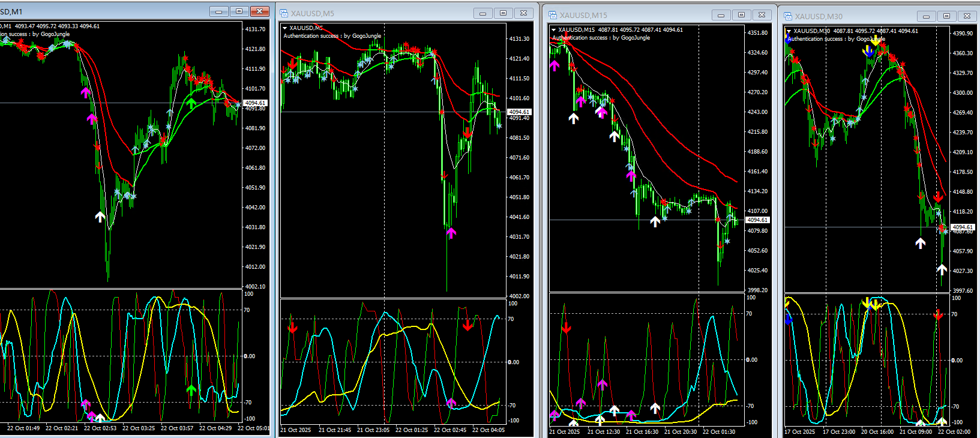
Task: Click the chart icon in the XAUUSD,M30 title bar
Action: pos(789,16)
